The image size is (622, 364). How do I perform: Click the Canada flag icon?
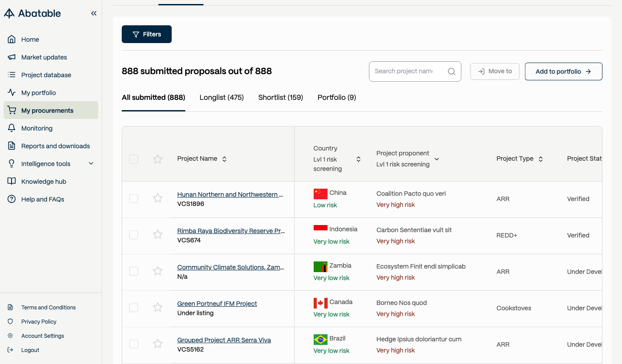320,303
